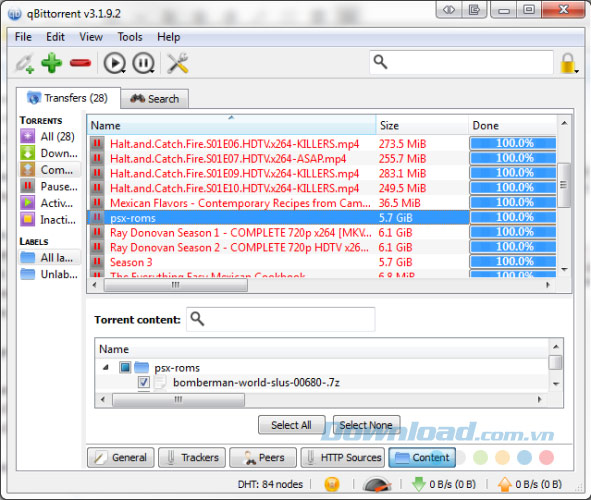
Task: Click the orange connection status icon
Action: pyautogui.click(x=332, y=484)
